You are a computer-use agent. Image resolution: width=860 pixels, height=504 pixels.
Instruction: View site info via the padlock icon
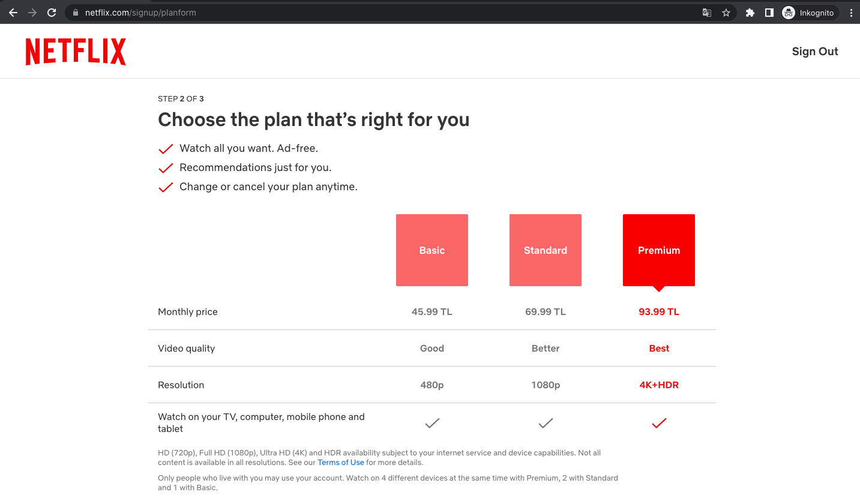click(75, 13)
